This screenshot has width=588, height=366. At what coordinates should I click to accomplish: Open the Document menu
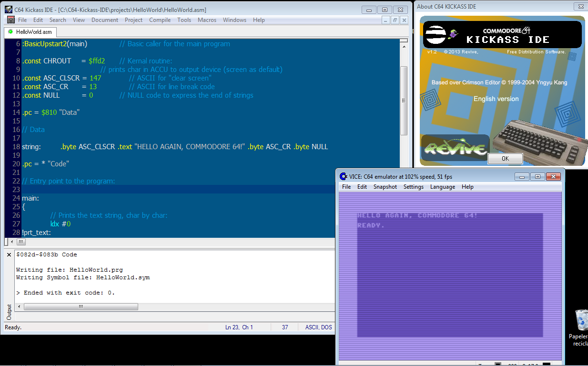[x=105, y=20]
